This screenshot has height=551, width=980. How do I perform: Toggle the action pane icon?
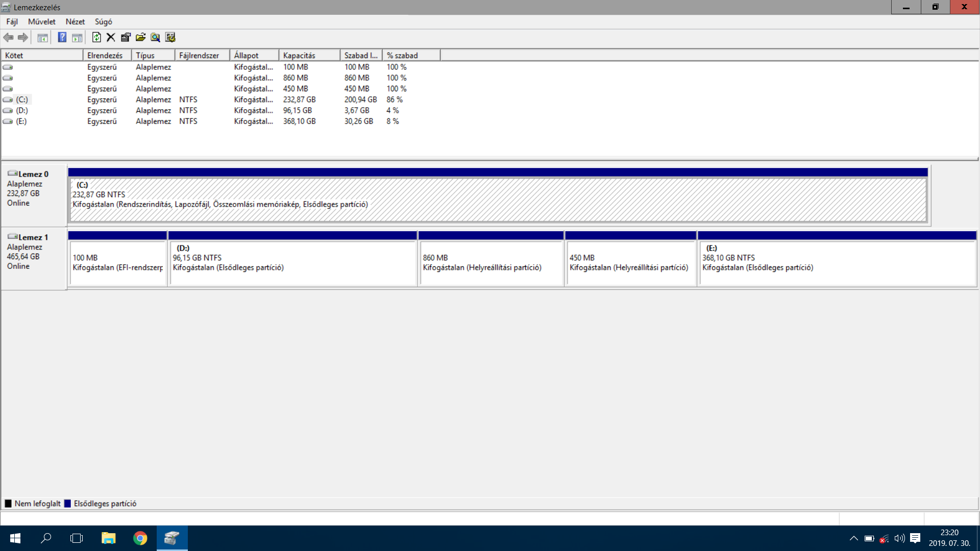point(77,37)
